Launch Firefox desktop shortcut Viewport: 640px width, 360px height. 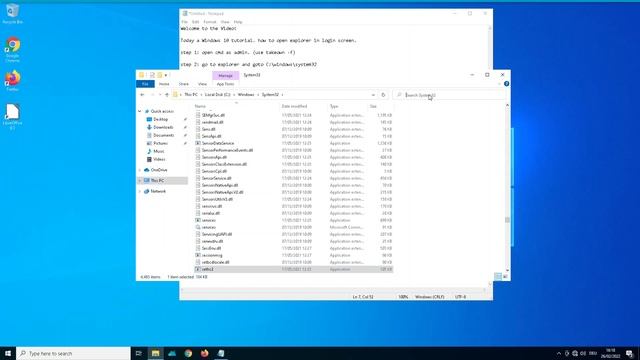pos(13,81)
